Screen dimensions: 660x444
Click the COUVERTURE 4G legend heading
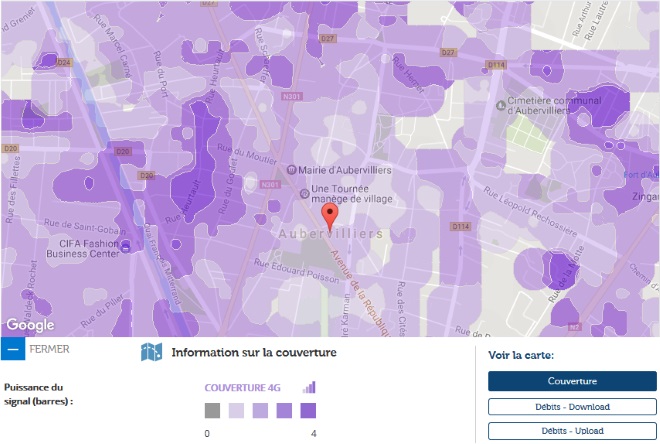click(250, 387)
